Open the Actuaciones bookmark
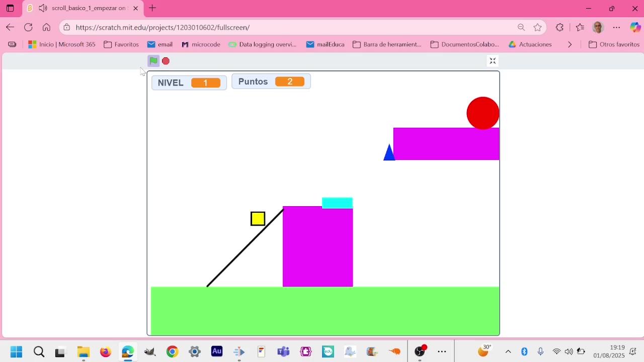644x362 pixels. click(530, 44)
